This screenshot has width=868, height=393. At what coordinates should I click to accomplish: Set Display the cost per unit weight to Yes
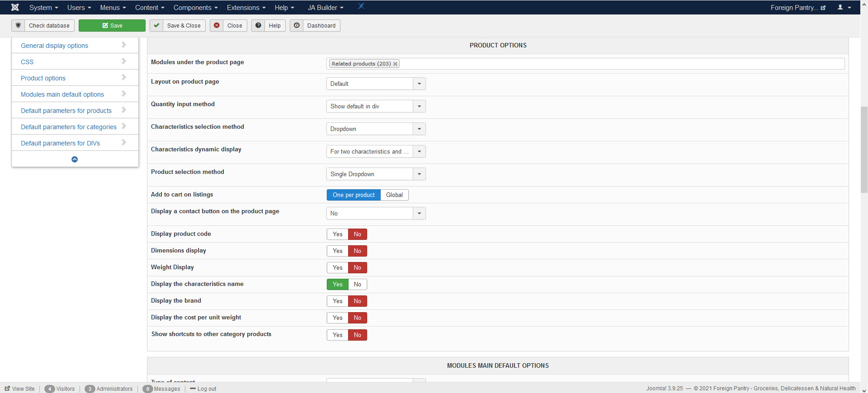pos(338,318)
